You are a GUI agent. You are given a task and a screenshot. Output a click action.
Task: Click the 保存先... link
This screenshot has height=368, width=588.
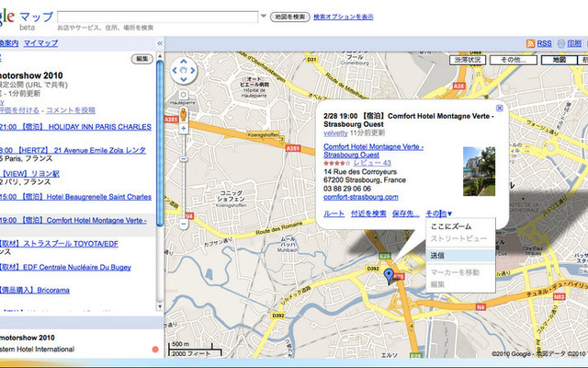pos(406,213)
